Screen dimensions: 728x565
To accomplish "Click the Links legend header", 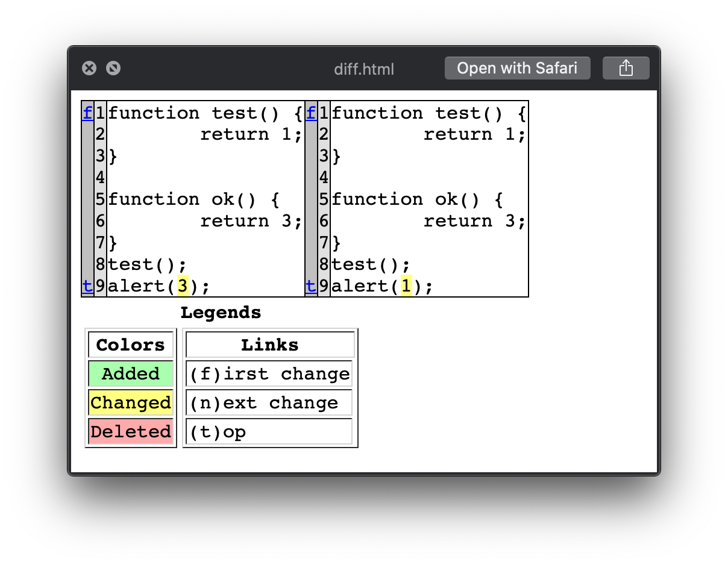I will [x=270, y=345].
